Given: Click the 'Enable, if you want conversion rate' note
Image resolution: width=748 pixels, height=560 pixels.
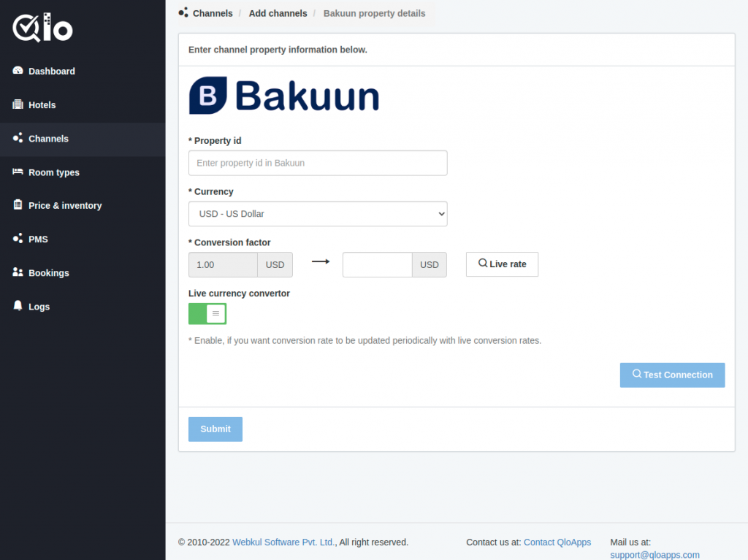Looking at the screenshot, I should [x=365, y=340].
